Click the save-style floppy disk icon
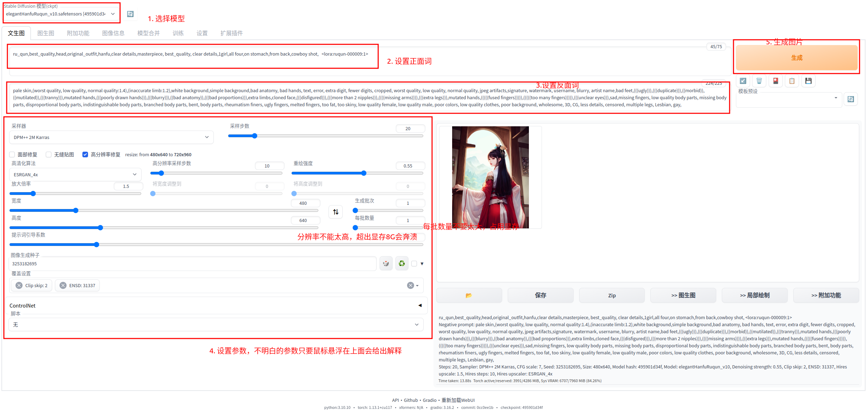Image resolution: width=868 pixels, height=411 pixels. (x=808, y=81)
